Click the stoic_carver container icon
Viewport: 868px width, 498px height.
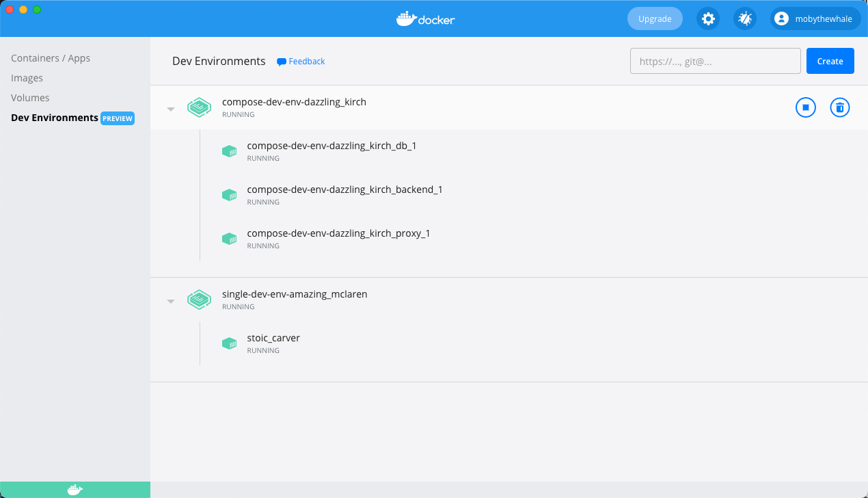[x=229, y=343]
